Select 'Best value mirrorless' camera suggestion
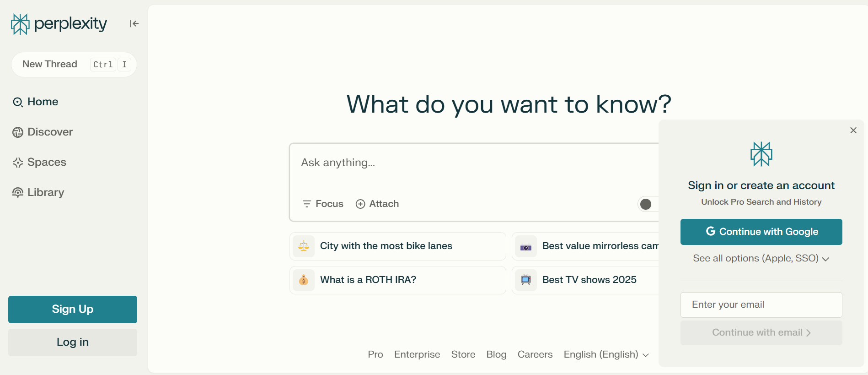 point(585,246)
